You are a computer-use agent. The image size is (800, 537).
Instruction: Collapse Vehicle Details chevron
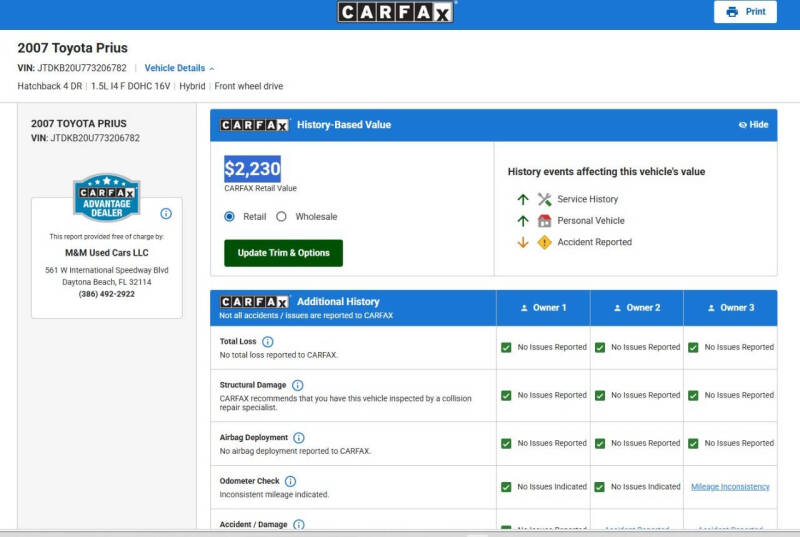click(x=212, y=68)
